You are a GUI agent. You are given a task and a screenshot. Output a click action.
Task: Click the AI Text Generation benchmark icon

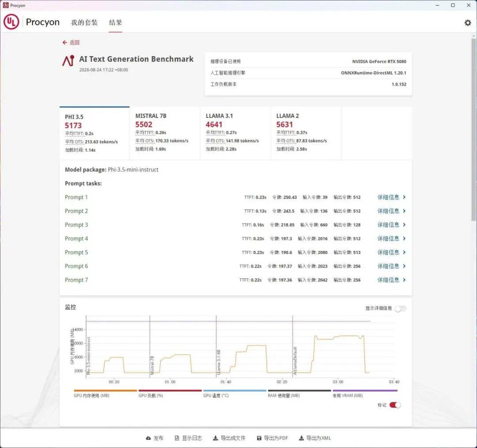point(68,61)
